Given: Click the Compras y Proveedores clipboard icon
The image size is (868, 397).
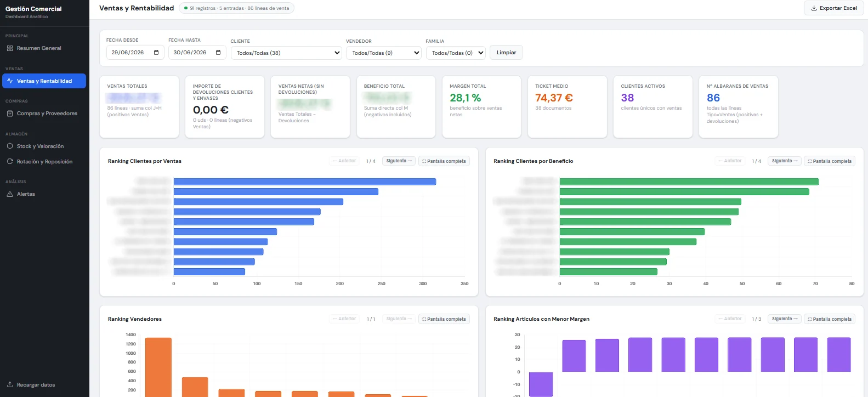Looking at the screenshot, I should tap(10, 114).
